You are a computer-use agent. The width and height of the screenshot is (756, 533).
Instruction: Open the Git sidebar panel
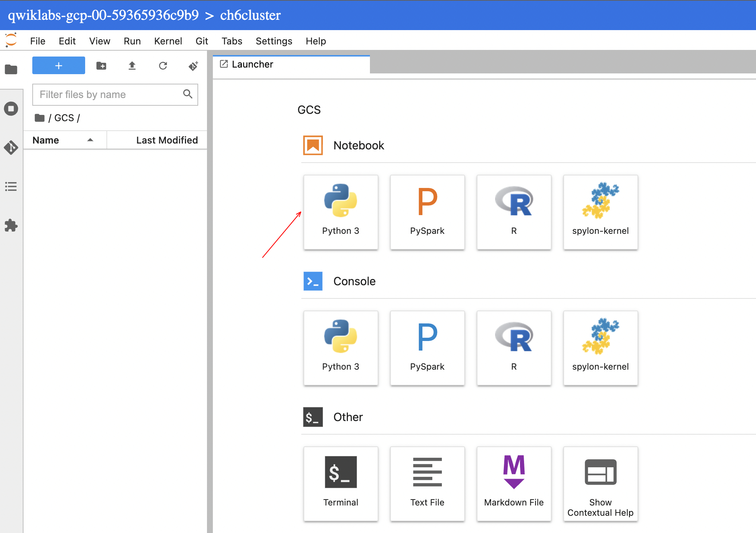coord(11,148)
